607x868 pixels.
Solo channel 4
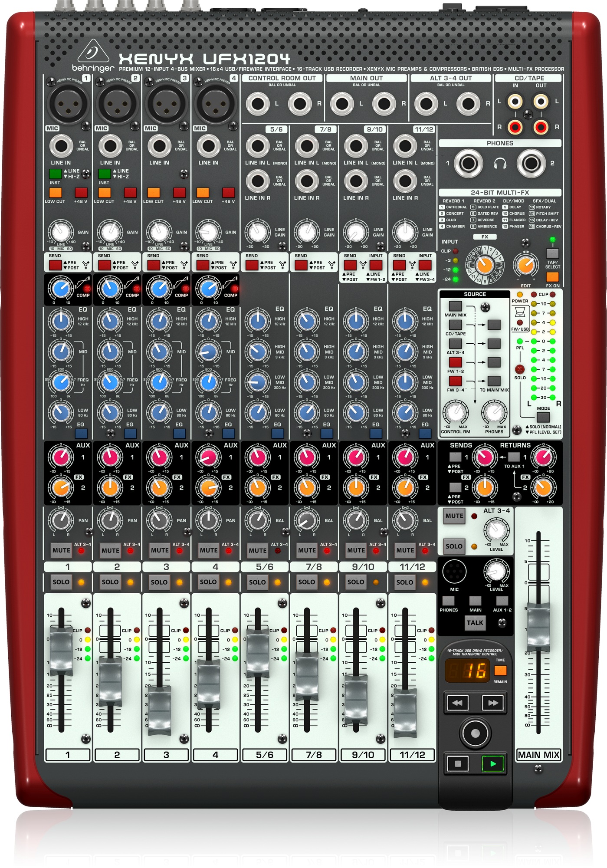(208, 582)
